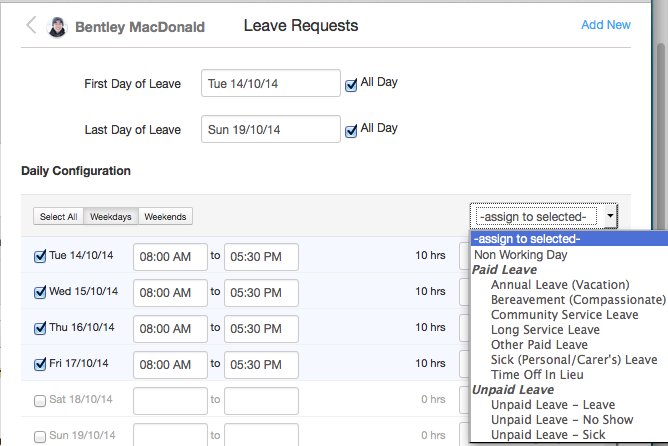The height and width of the screenshot is (446, 668).
Task: Toggle All Day for Last Day of Leave
Action: click(351, 131)
